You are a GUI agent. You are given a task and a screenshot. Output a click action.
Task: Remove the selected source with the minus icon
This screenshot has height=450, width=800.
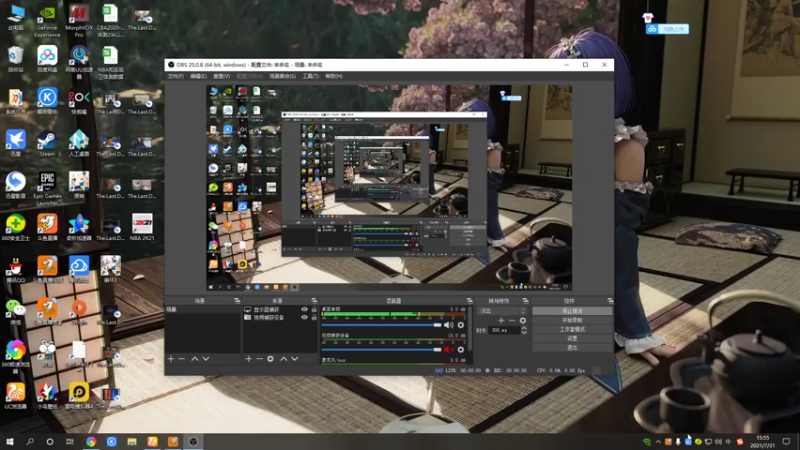(259, 359)
